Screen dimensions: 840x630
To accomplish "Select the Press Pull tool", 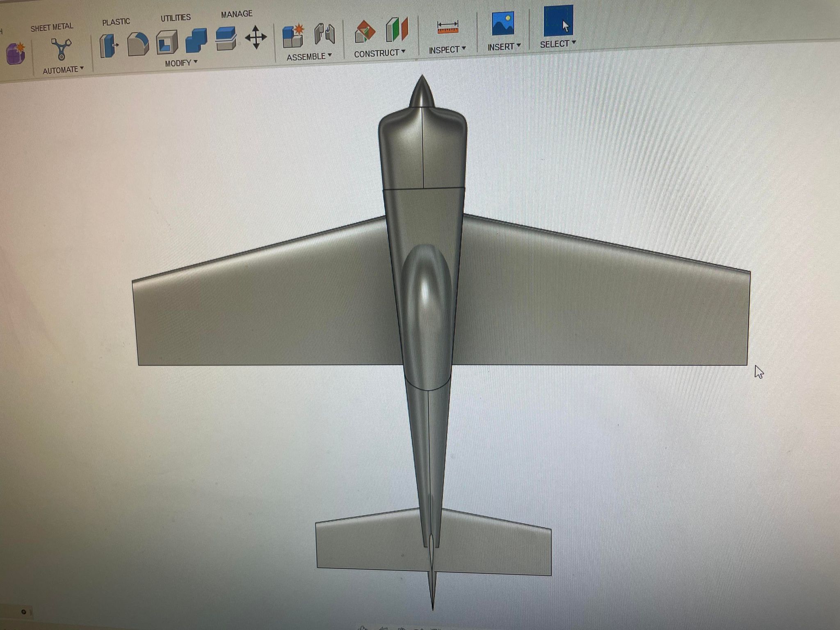I will (109, 46).
